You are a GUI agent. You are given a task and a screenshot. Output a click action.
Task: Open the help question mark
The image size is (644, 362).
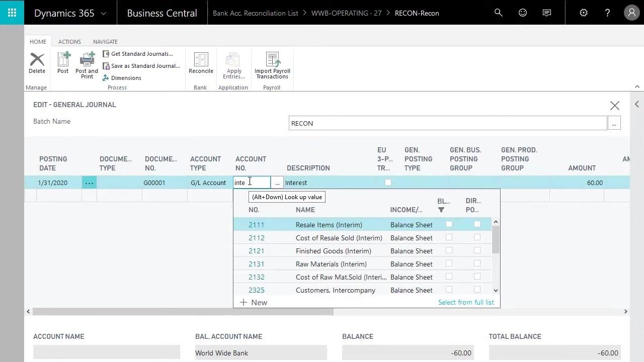[607, 13]
